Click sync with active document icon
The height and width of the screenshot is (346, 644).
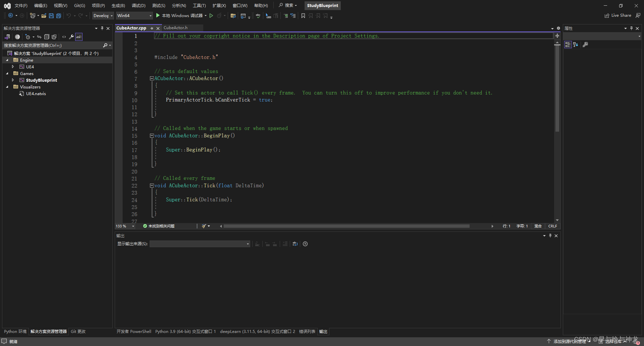point(39,37)
